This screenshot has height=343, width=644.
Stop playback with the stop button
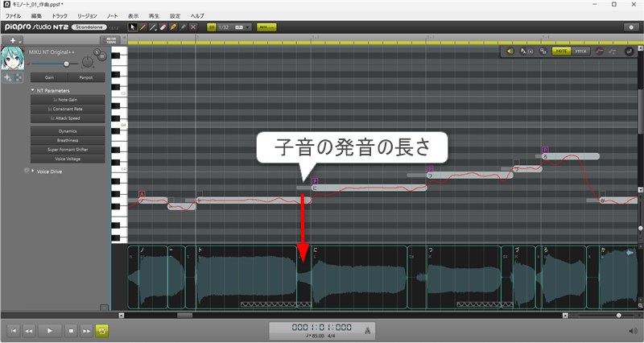[71, 330]
